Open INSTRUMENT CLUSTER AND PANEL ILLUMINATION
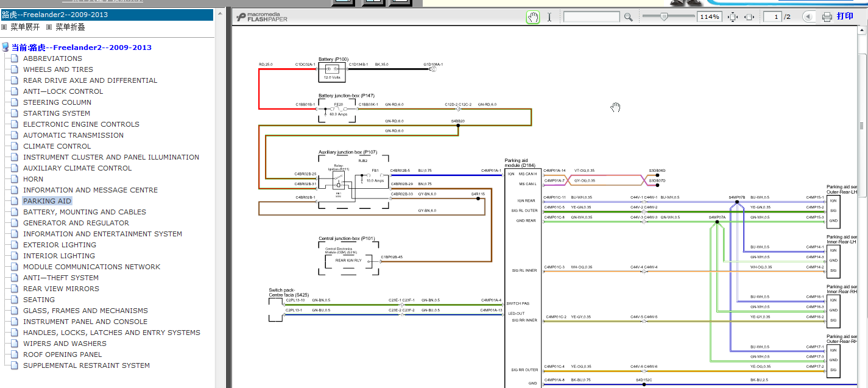 coord(111,157)
